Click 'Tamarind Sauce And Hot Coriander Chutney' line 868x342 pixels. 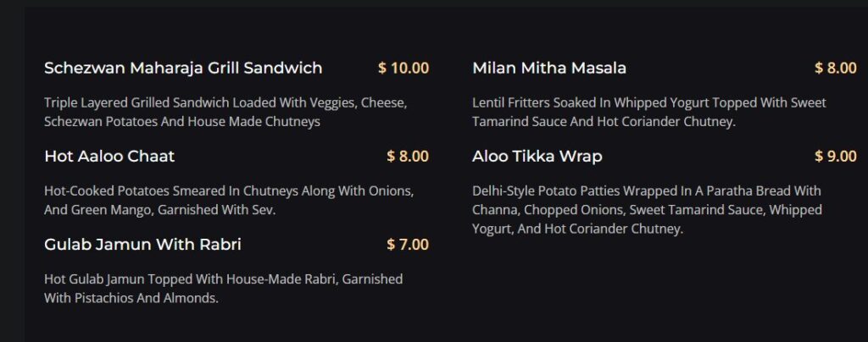click(x=604, y=122)
